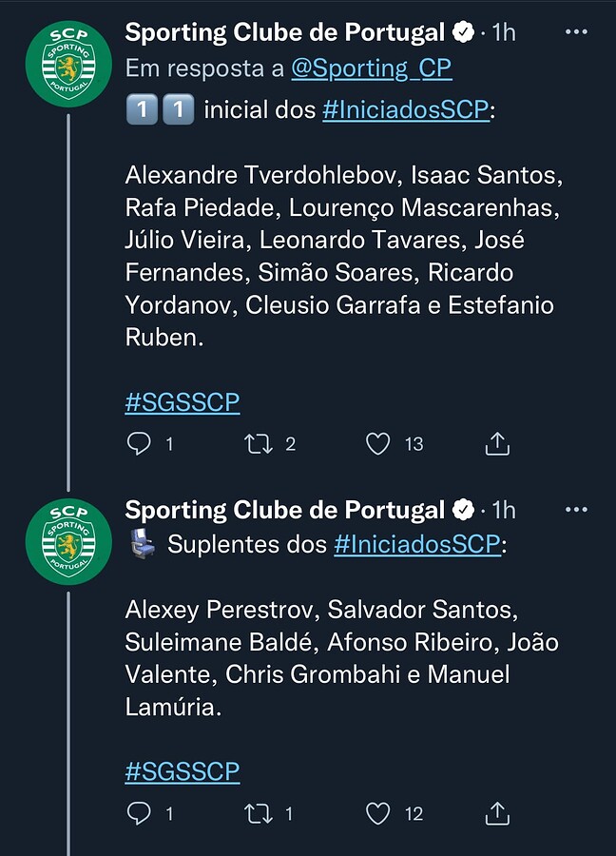Share the starting lineup tweet
The width and height of the screenshot is (616, 856).
tap(496, 443)
